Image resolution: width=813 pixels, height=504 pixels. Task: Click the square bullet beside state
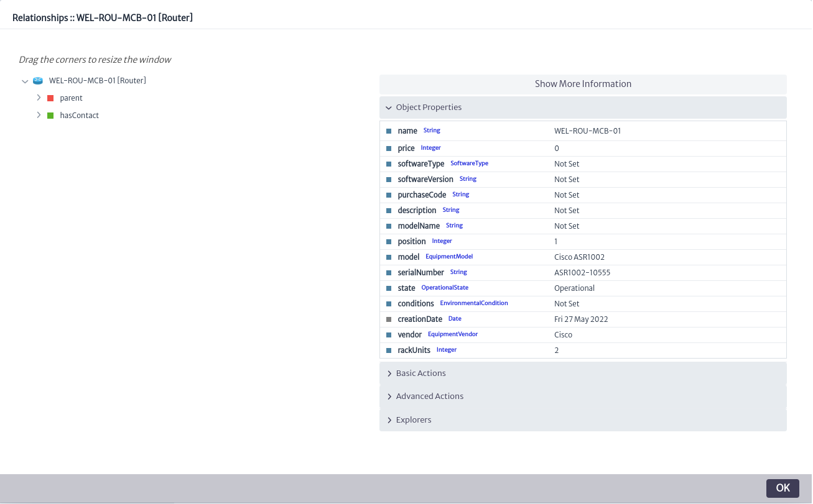tap(389, 288)
